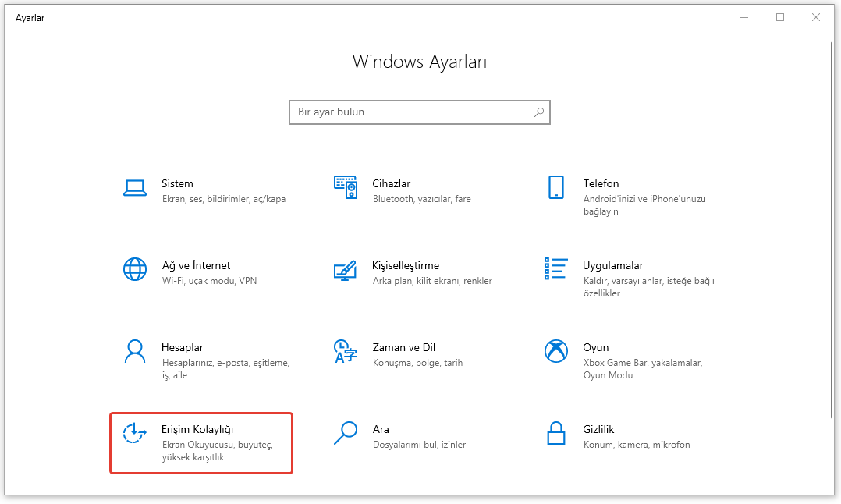Screen dimensions: 841x504
Task: Click the Sistem laptop icon
Action: point(135,187)
